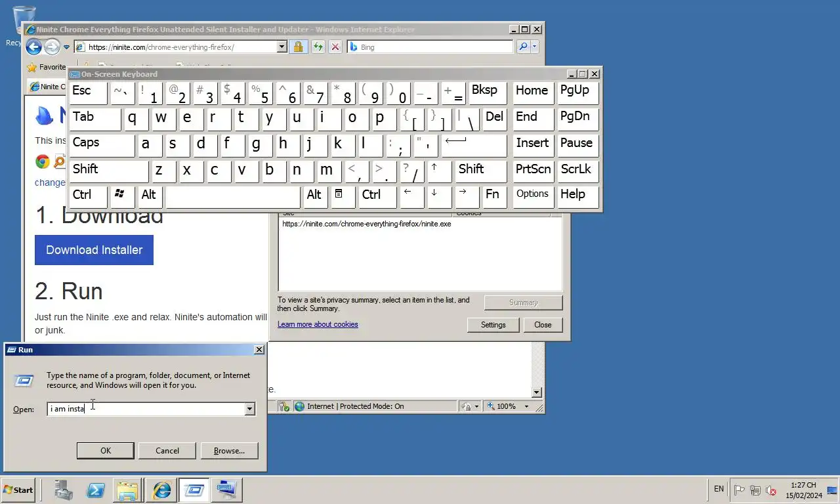Viewport: 840px width, 504px height.
Task: Click the padlock security icon in address bar
Action: click(298, 47)
